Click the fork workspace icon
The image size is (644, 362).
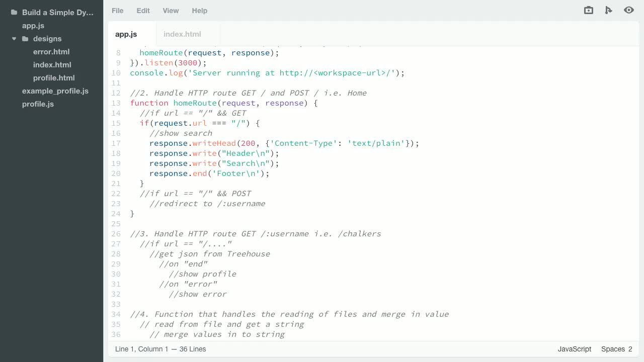(609, 10)
